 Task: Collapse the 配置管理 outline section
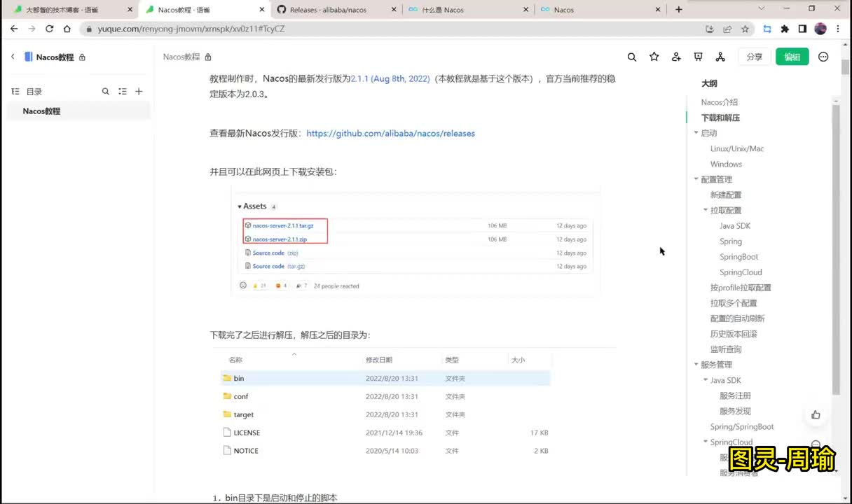coord(696,179)
